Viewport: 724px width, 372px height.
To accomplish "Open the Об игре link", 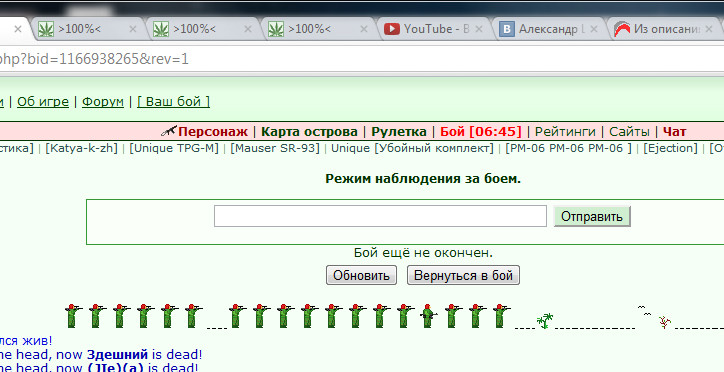I will pos(43,102).
